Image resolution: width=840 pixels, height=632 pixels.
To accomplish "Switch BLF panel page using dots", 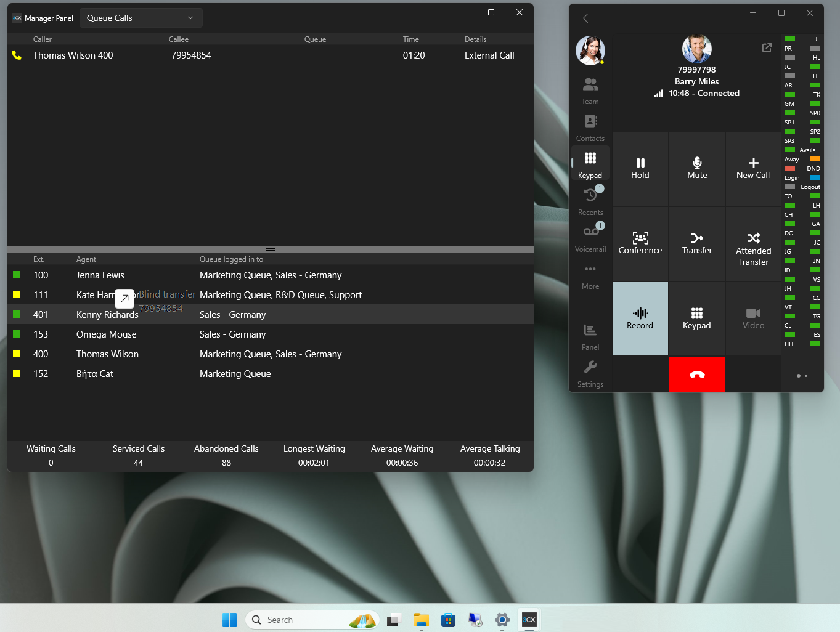I will (x=802, y=376).
